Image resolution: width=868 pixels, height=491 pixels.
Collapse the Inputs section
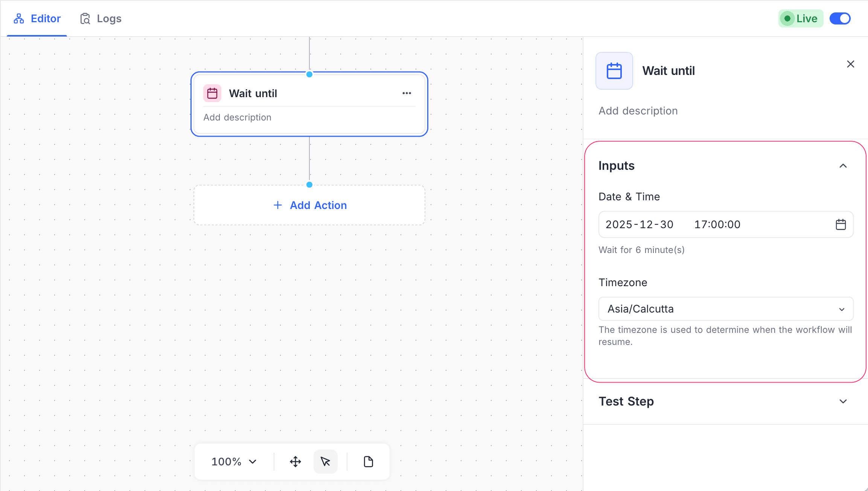(x=843, y=166)
